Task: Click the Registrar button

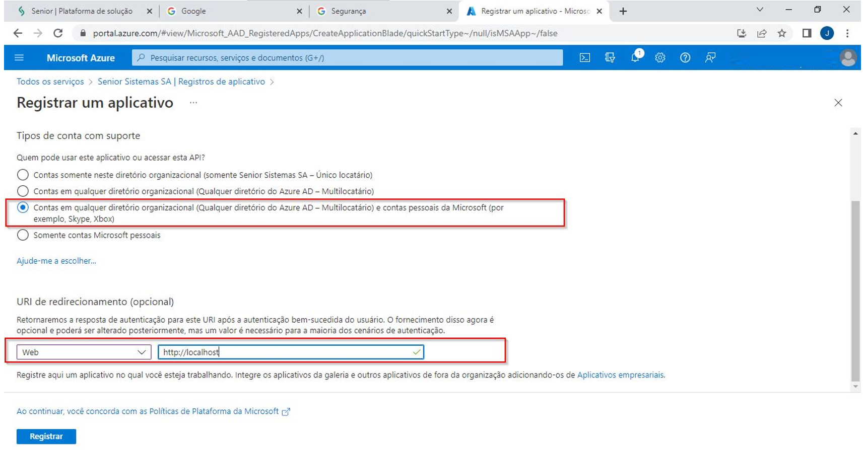Action: [x=46, y=436]
